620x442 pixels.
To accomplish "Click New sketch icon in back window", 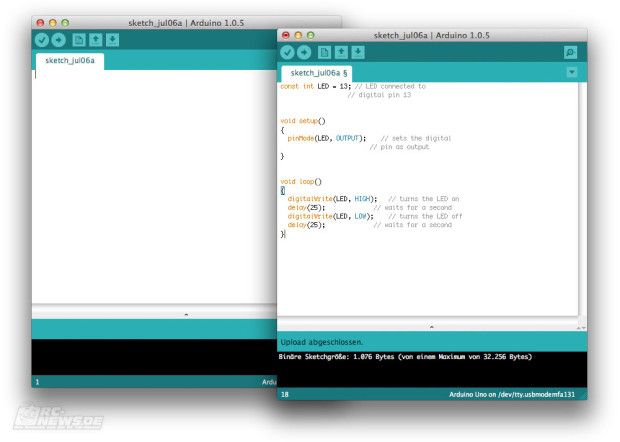I will [79, 40].
